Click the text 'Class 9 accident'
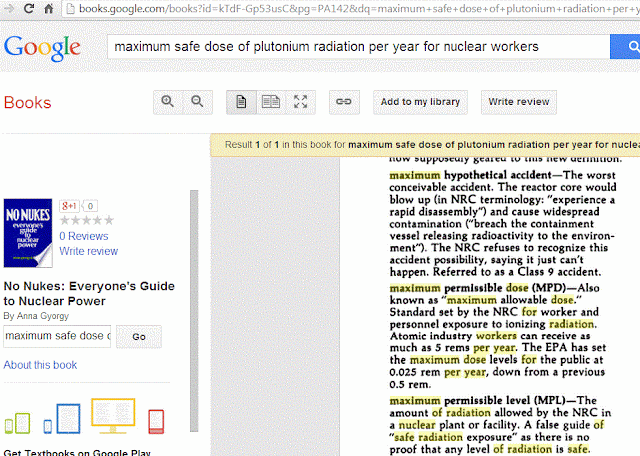The image size is (640, 456). pyautogui.click(x=559, y=272)
